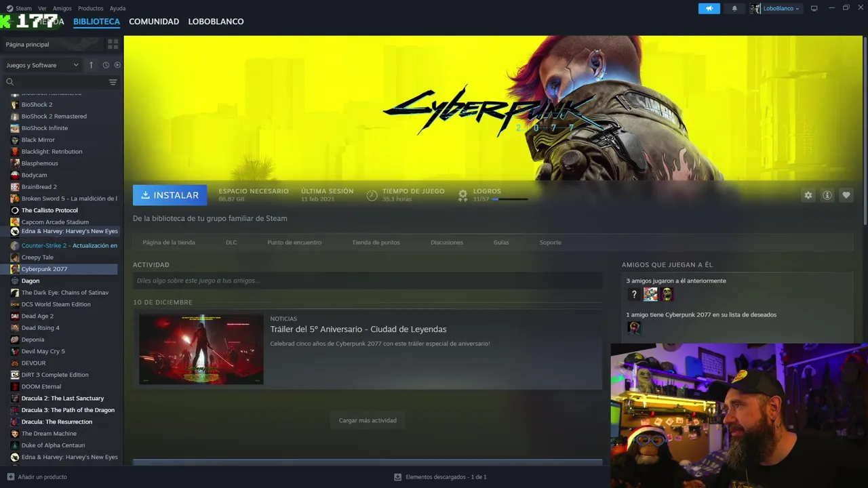Open the Ayuda menu

tap(117, 8)
